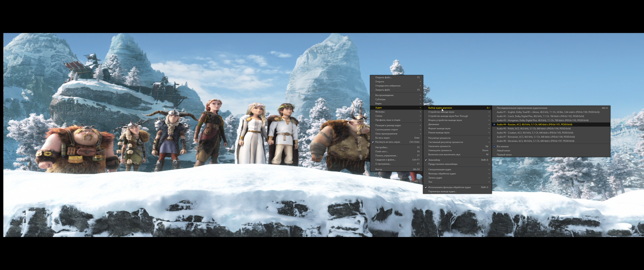The width and height of the screenshot is (644, 270).
Task: Uncheck the 'Эквалайзер' option
Action: [457, 160]
